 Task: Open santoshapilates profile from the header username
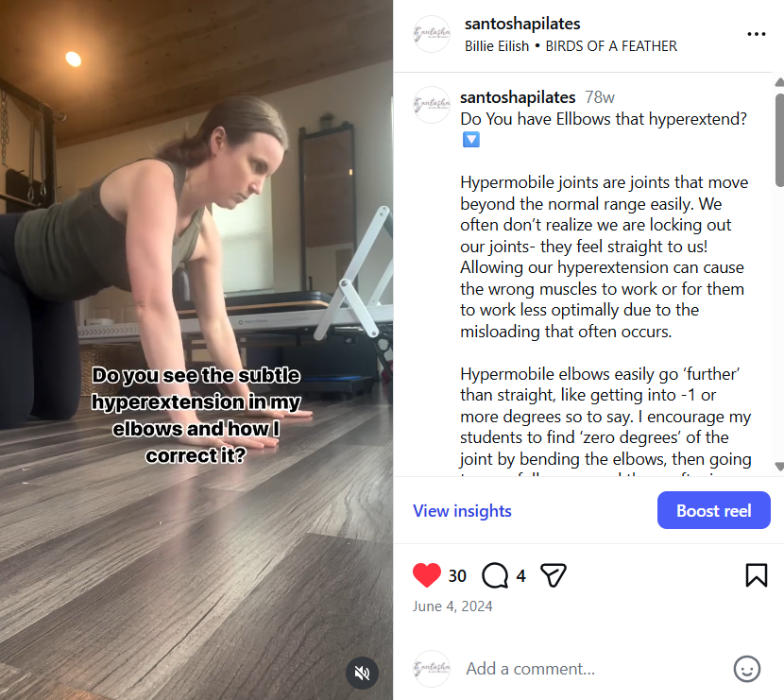pos(522,24)
